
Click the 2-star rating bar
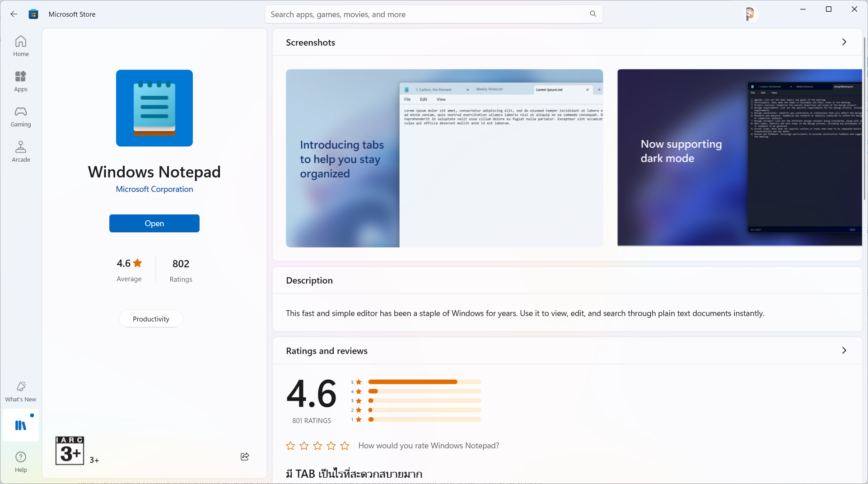click(x=425, y=410)
